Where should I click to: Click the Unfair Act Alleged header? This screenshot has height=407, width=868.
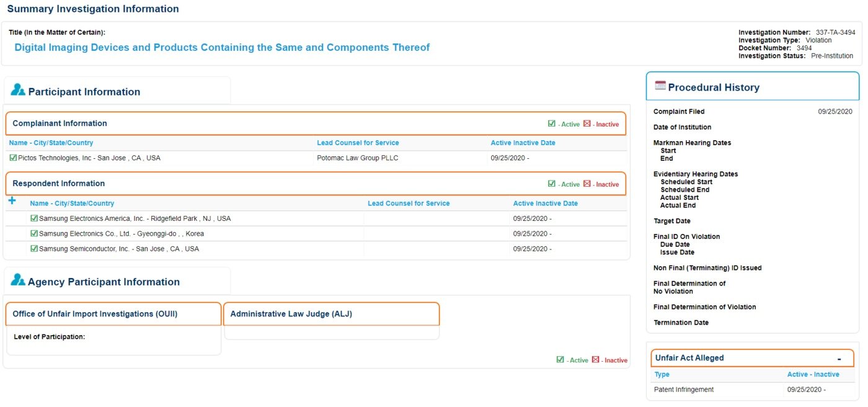(x=752, y=358)
